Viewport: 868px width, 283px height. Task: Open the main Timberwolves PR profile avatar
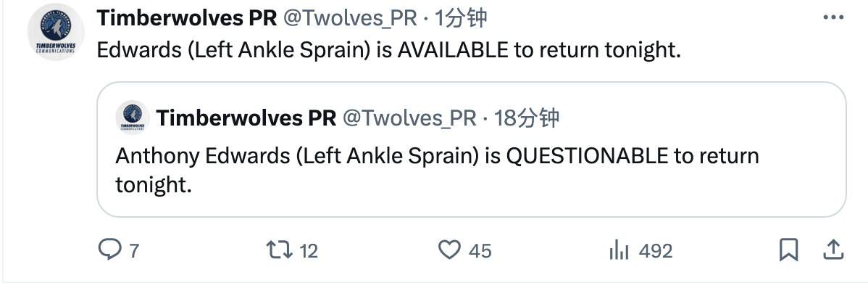pos(56,32)
